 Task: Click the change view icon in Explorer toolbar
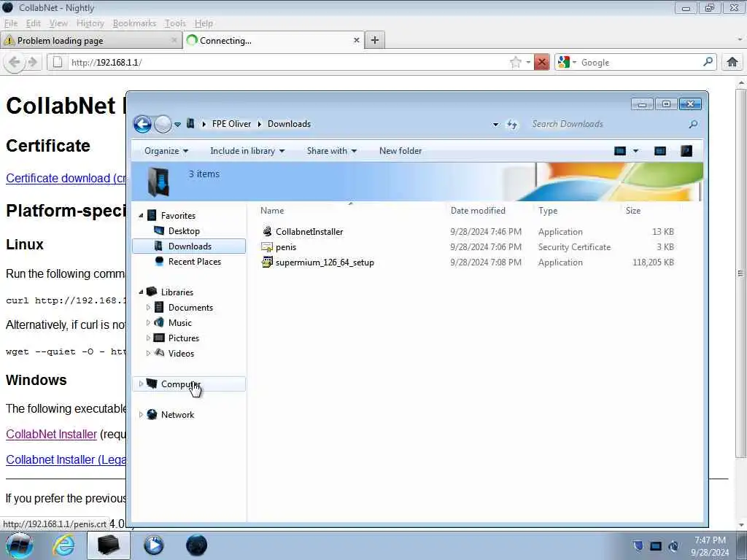click(620, 151)
